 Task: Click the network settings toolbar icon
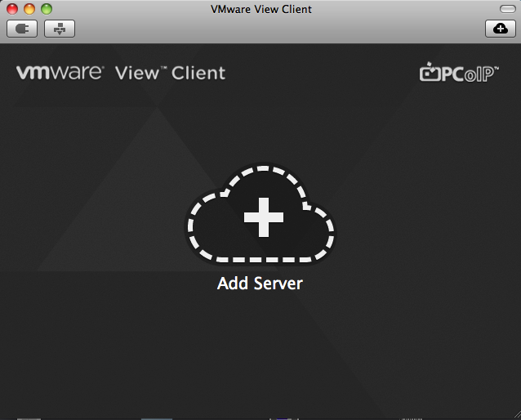click(60, 29)
